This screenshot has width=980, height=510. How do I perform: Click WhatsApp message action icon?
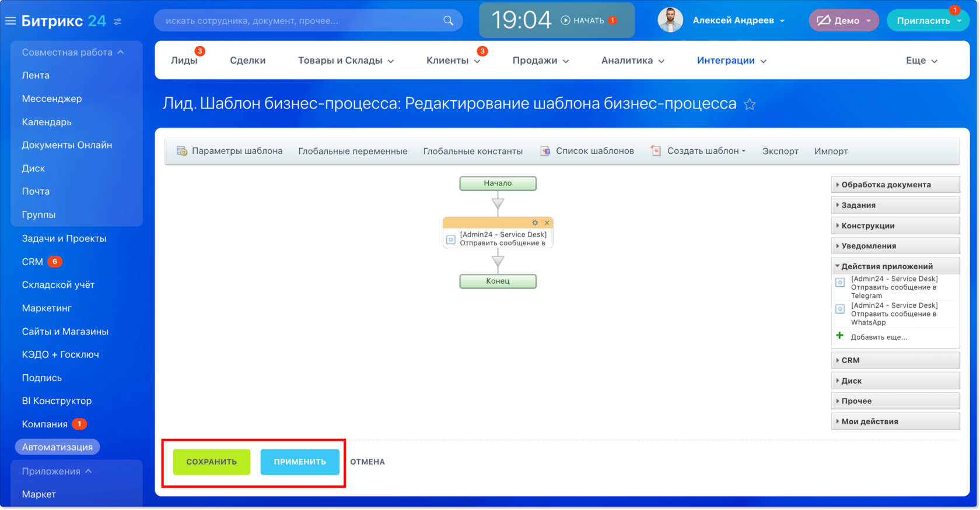pos(840,309)
